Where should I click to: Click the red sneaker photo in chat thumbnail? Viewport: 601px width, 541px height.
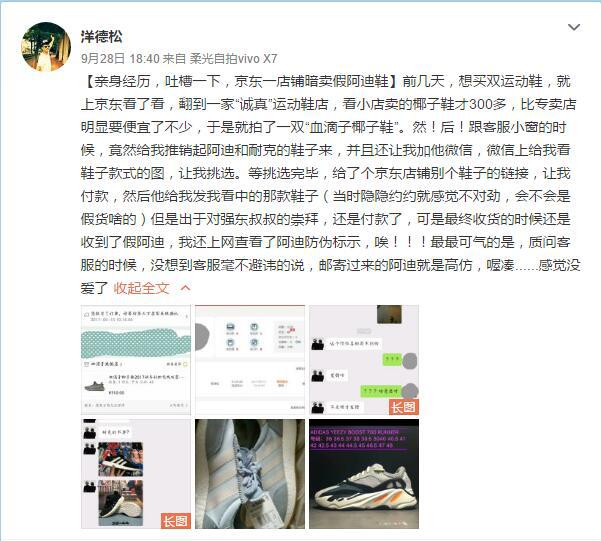pos(120,459)
